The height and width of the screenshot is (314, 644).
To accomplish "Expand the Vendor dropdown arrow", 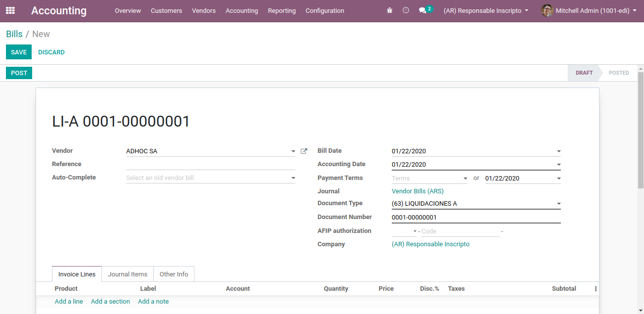I will 293,152.
